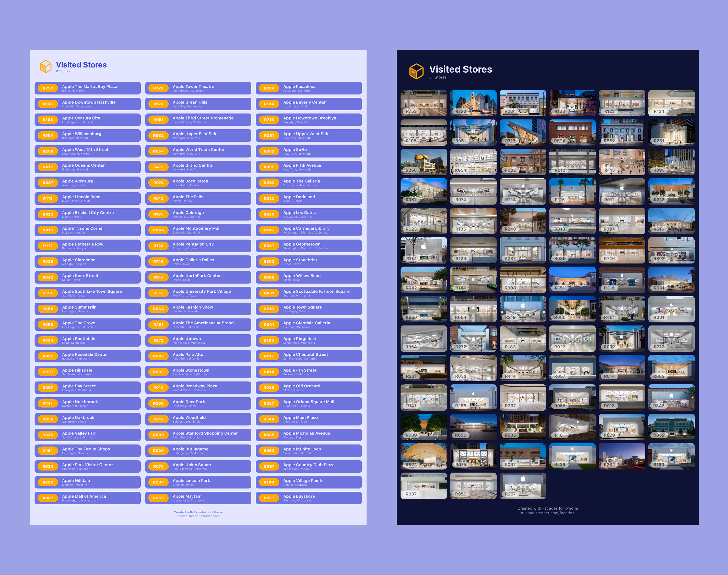
Task: Click the orange R715 badge in the list
Action: 269,120
